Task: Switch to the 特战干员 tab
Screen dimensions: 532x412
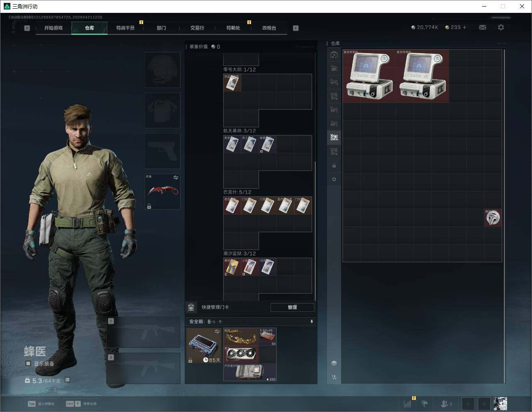Action: tap(125, 28)
